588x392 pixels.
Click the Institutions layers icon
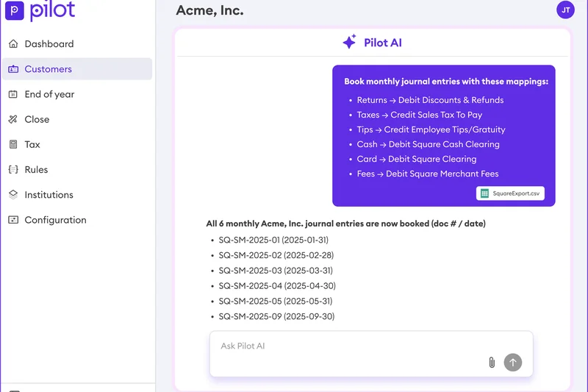tap(13, 195)
